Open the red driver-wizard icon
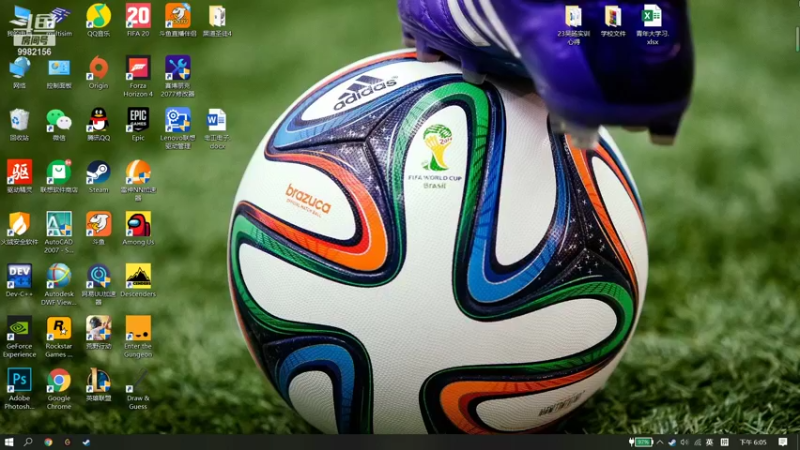Screen dimensions: 800x450 click(x=19, y=177)
